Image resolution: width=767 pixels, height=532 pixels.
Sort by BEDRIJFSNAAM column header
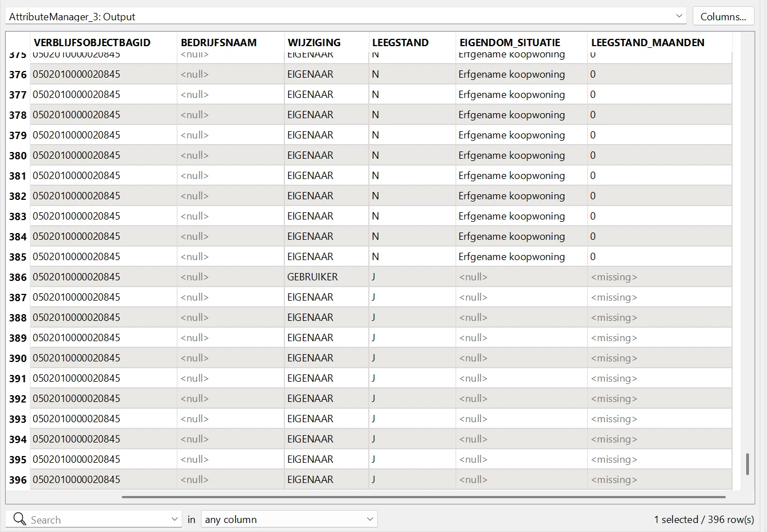[218, 43]
